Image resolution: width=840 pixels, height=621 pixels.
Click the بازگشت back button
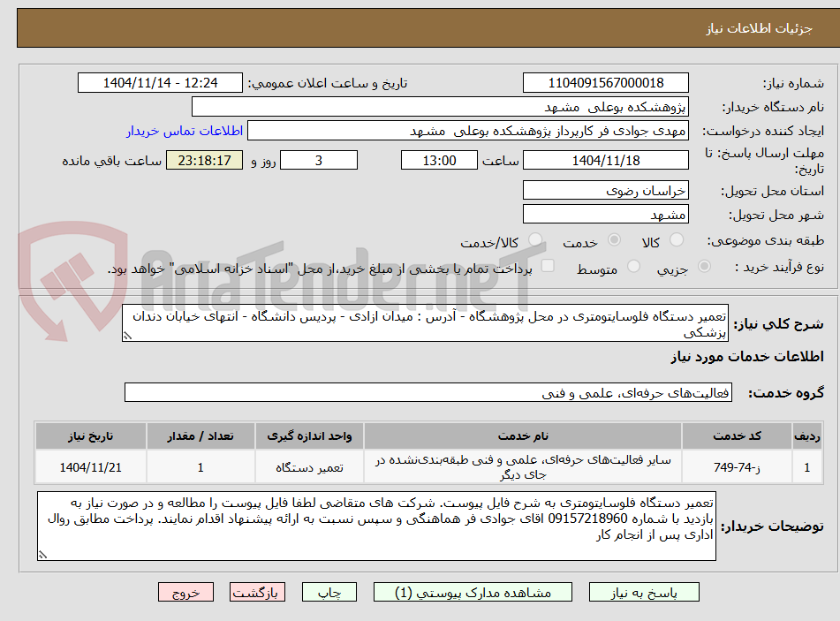click(x=257, y=592)
